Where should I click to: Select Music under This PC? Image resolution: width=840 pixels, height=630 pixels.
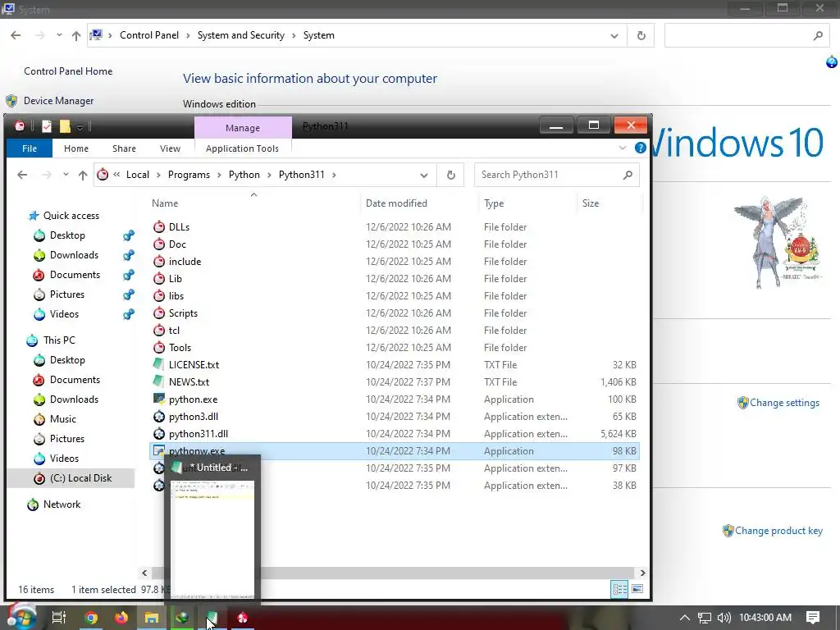(x=62, y=419)
